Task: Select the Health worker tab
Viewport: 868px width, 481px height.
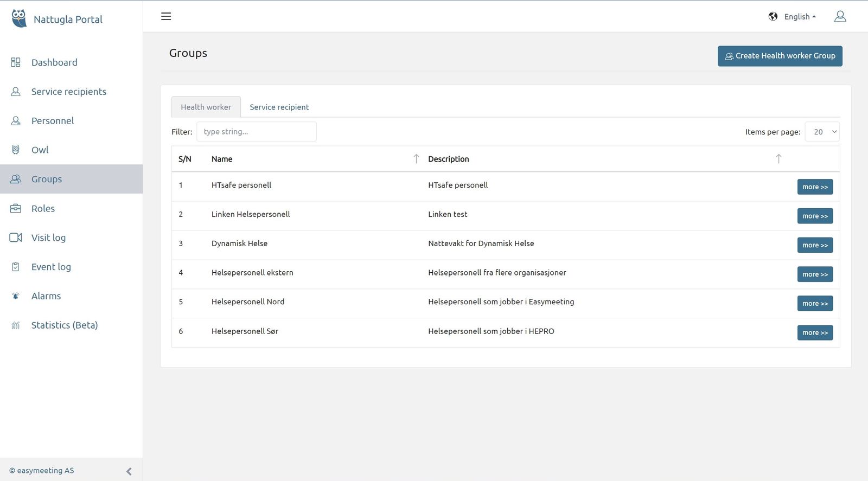Action: [206, 107]
